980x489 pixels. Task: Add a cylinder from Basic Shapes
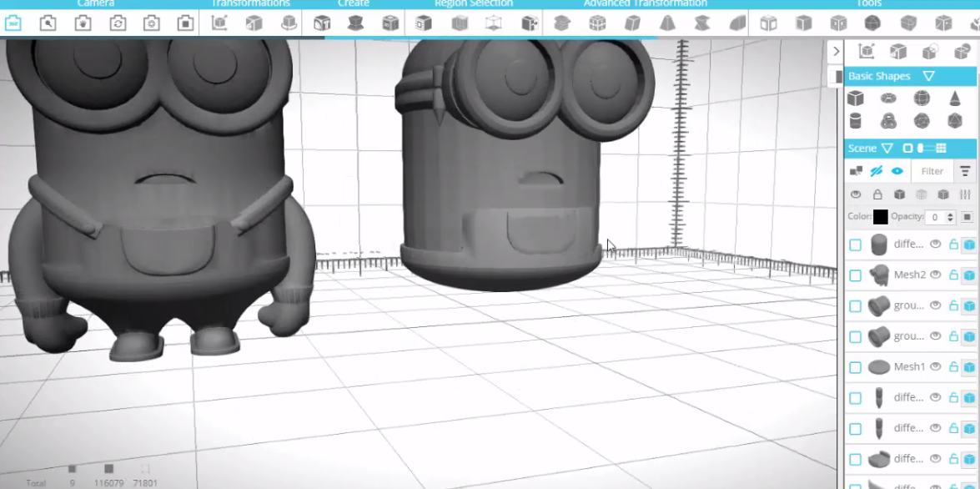point(855,121)
